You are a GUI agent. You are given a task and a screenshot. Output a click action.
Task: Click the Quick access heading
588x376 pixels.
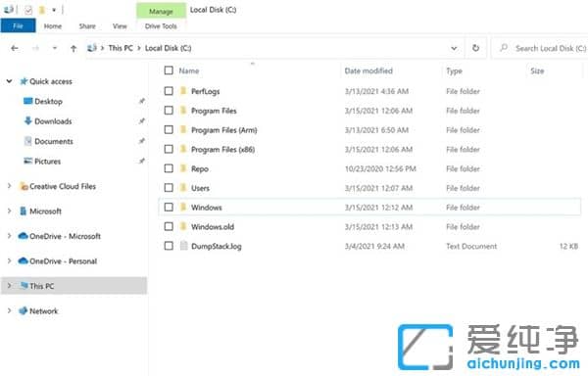(51, 81)
